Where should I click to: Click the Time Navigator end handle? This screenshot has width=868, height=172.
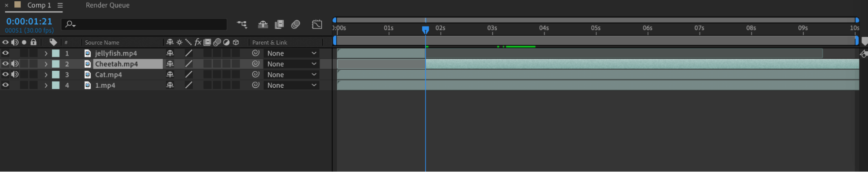pos(857,20)
